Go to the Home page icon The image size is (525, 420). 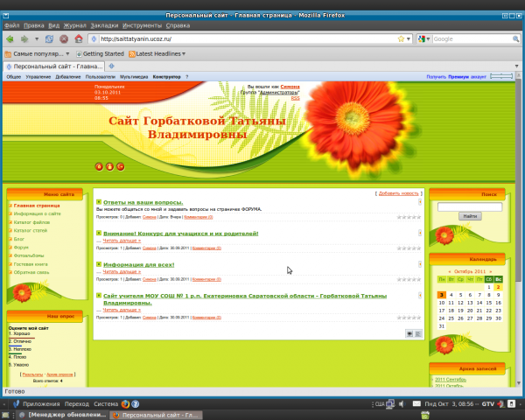[x=79, y=38]
